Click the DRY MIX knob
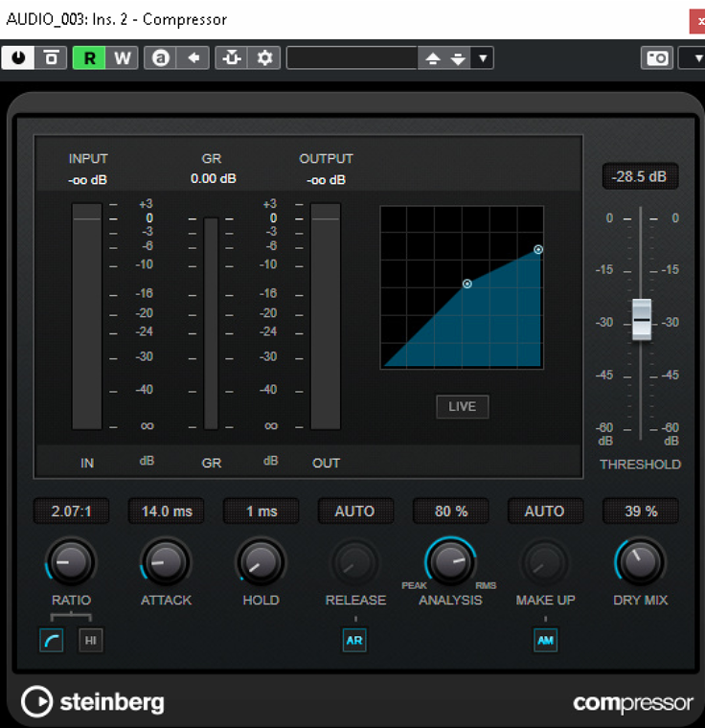Image resolution: width=705 pixels, height=728 pixels. [x=641, y=561]
